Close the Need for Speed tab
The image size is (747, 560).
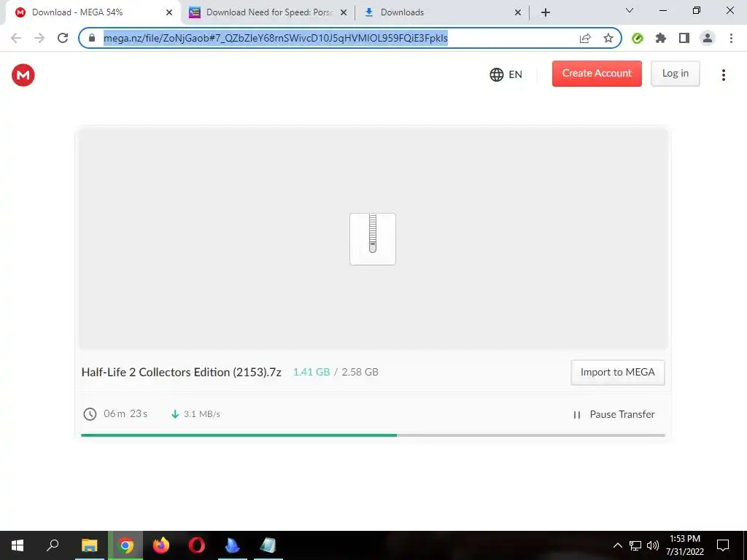click(343, 12)
